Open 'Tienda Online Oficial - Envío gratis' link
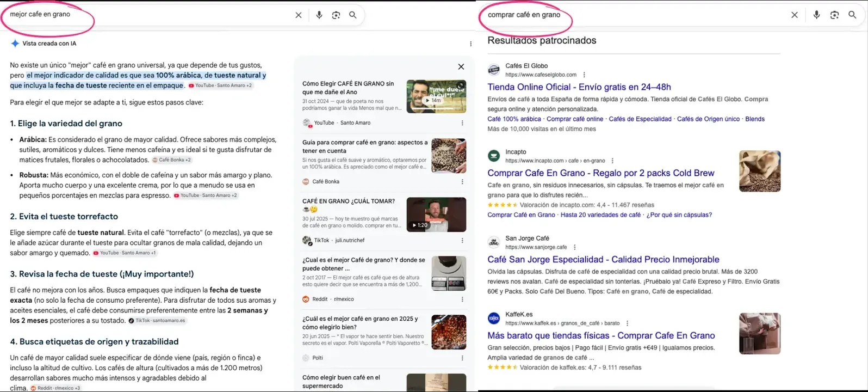868x392 pixels. 579,87
